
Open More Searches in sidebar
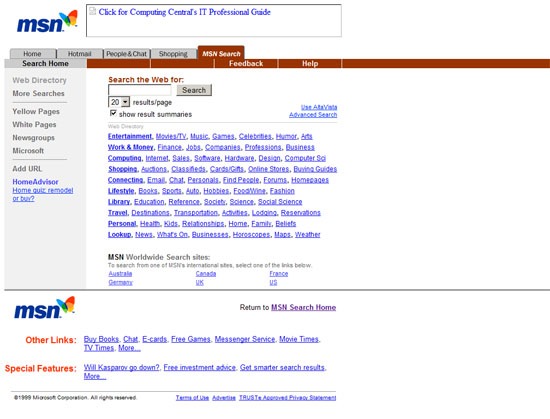pos(38,94)
